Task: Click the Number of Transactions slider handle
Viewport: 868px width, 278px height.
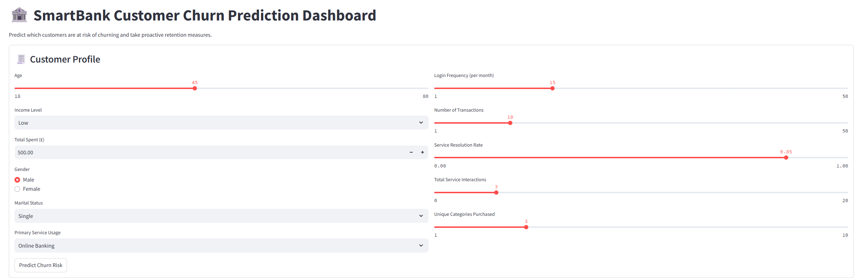Action: pyautogui.click(x=510, y=123)
